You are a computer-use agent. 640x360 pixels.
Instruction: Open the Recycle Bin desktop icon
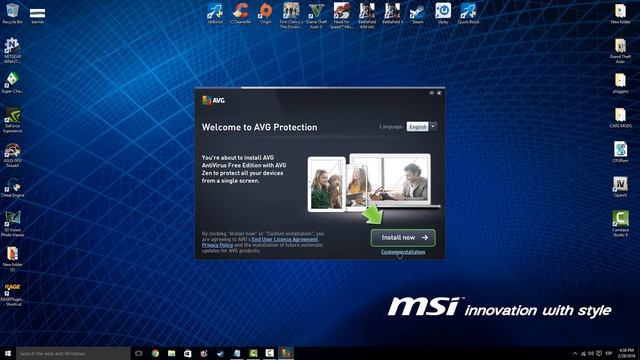pyautogui.click(x=13, y=13)
